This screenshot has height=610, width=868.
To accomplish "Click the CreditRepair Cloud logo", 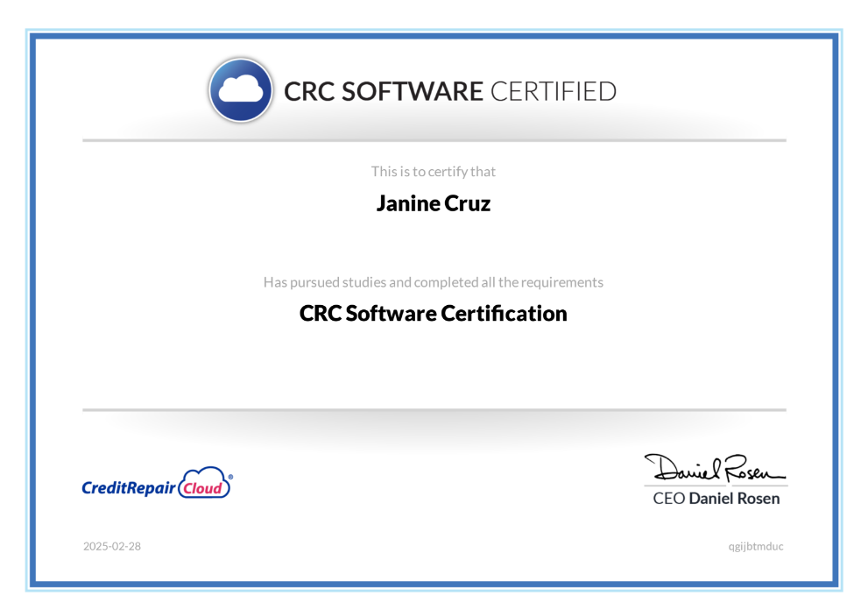I will pyautogui.click(x=158, y=483).
